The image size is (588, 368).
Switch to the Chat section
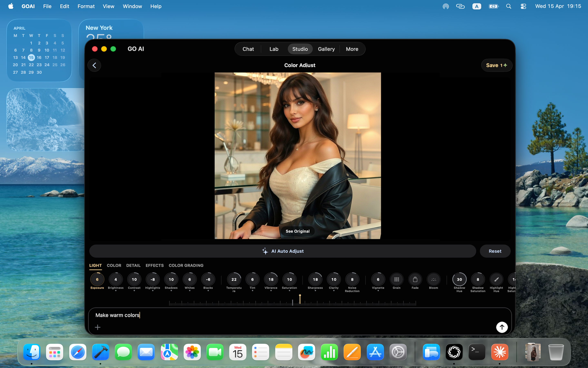(248, 49)
